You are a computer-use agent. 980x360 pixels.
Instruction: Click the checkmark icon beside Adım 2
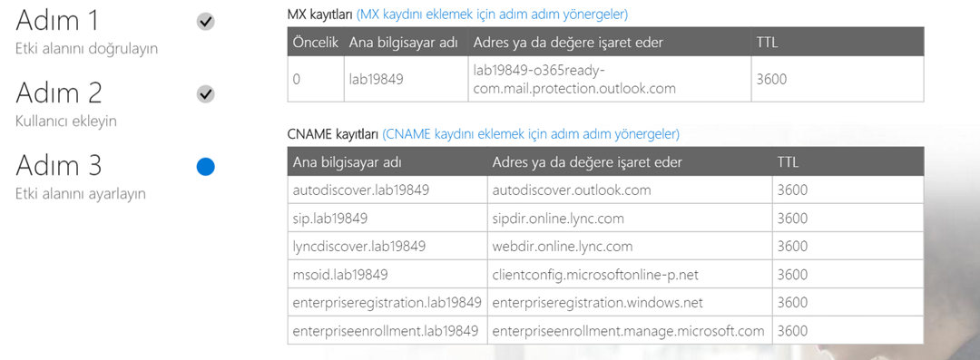[x=206, y=94]
